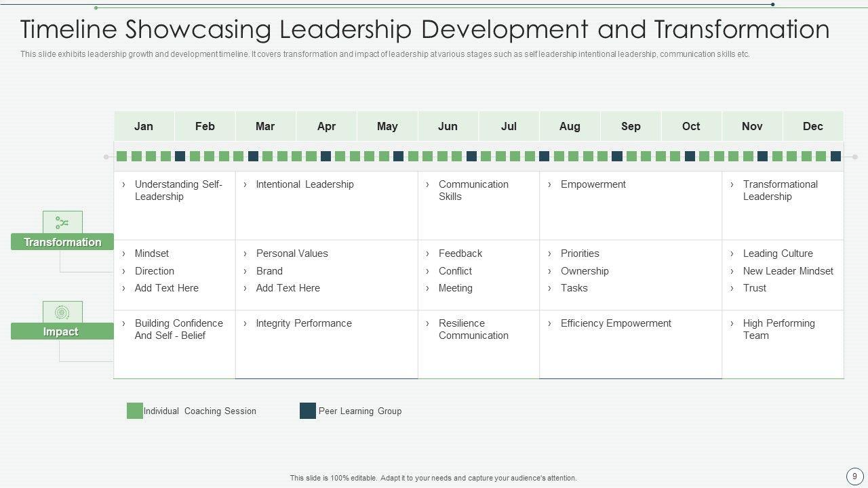Screen dimensions: 868x488
Task: Select the Jan month header
Action: [144, 126]
